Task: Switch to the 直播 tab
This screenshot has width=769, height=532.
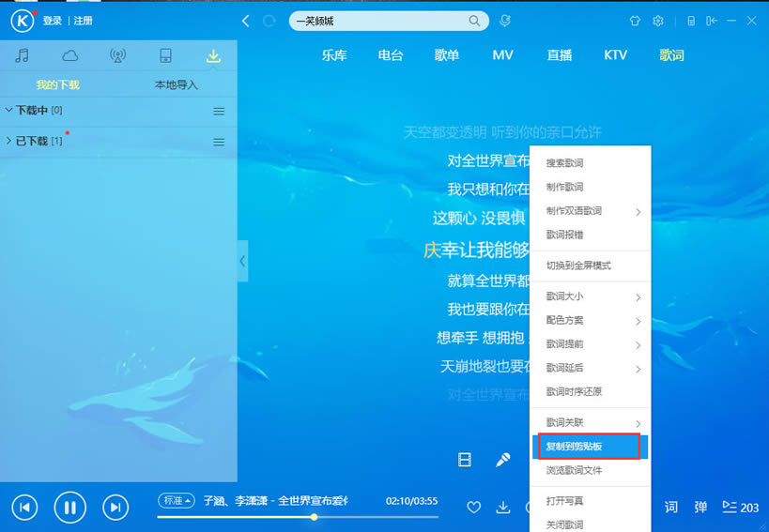Action: (x=560, y=54)
